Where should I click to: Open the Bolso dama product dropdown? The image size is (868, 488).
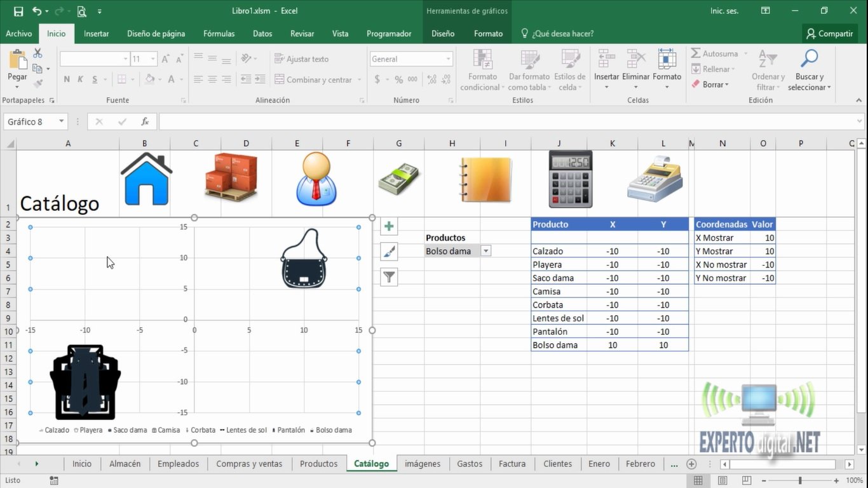click(486, 251)
